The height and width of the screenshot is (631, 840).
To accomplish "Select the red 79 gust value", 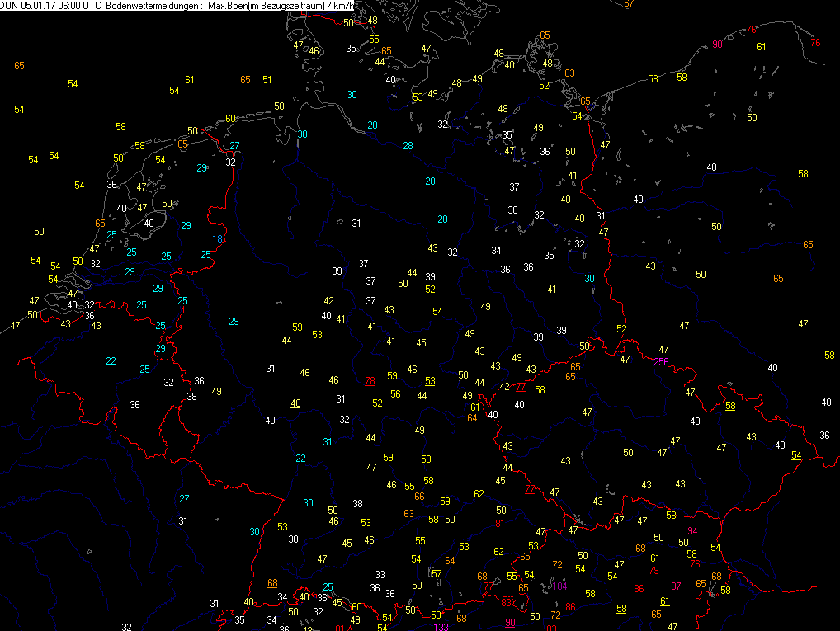I will tap(654, 571).
